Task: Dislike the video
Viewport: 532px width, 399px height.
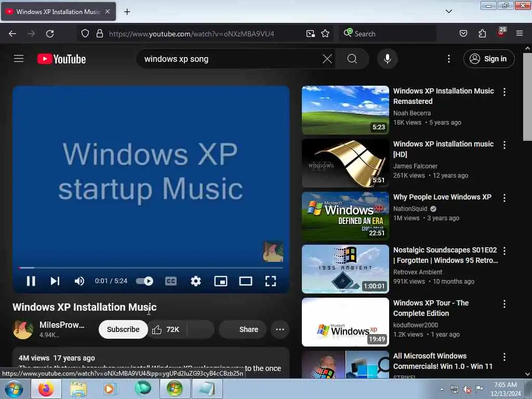Action: coord(201,329)
